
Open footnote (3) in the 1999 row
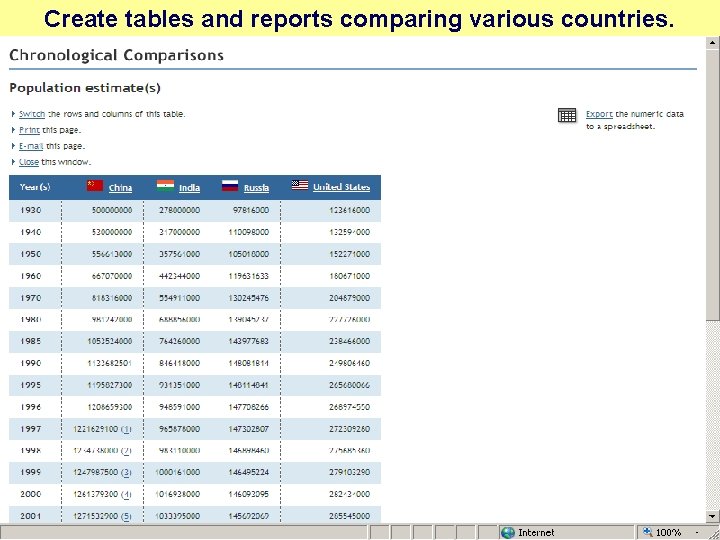pos(126,472)
